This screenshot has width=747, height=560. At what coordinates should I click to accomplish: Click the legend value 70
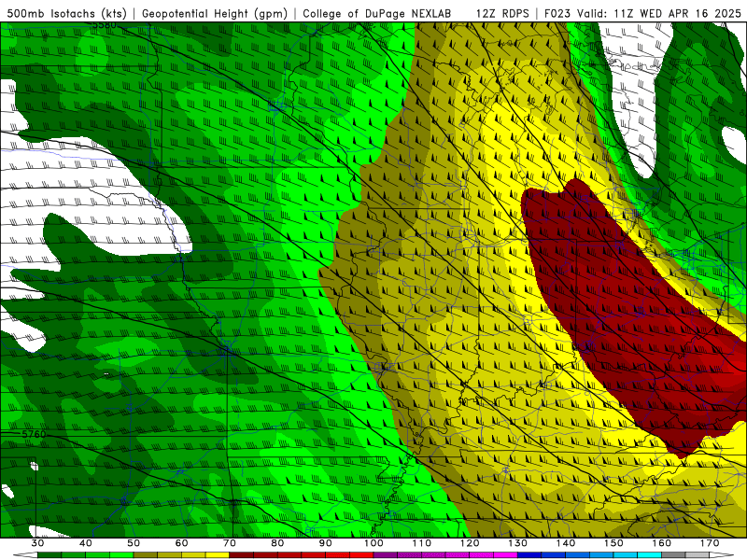[x=230, y=543]
